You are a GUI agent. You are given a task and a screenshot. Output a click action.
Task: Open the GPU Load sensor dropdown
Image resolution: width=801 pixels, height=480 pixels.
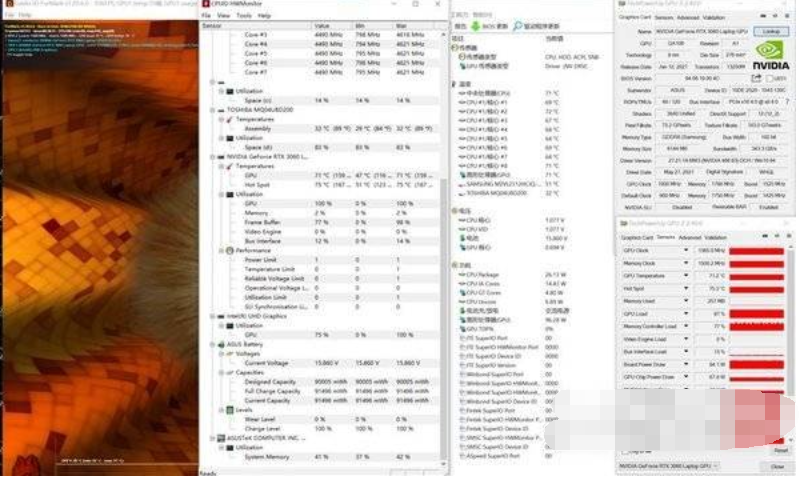686,314
